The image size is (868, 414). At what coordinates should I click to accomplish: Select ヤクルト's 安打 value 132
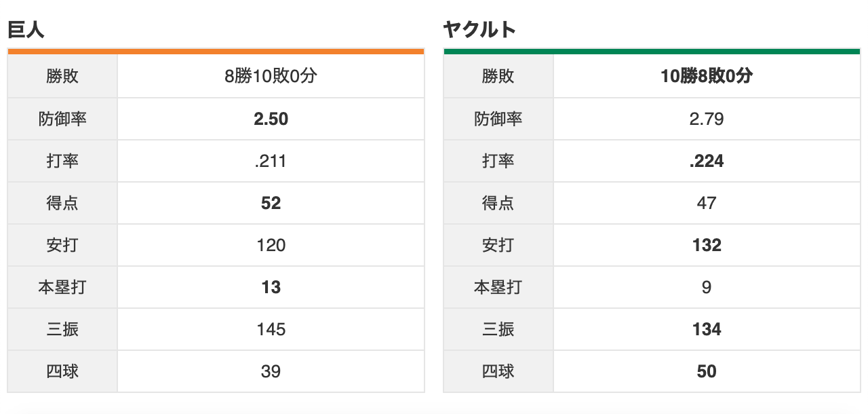click(x=707, y=246)
